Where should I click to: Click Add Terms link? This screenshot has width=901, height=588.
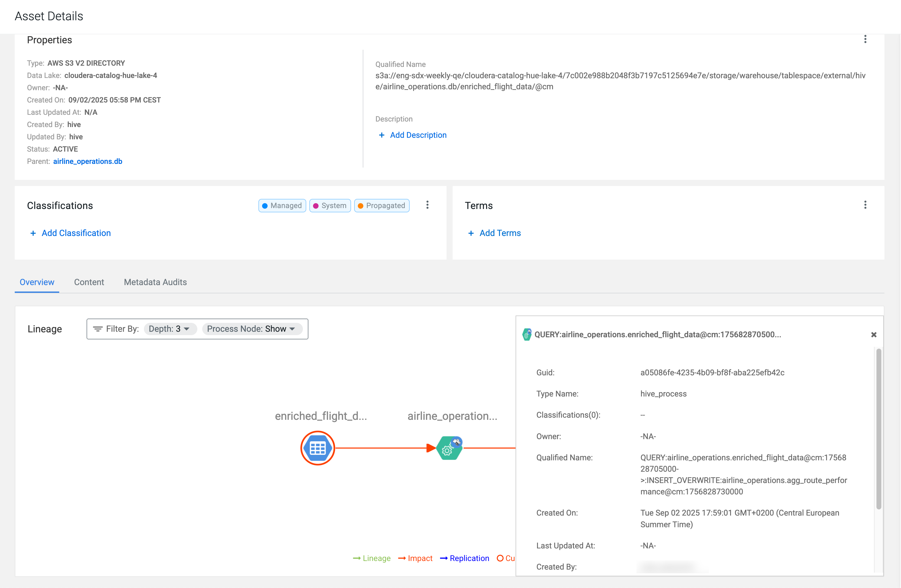pos(500,233)
